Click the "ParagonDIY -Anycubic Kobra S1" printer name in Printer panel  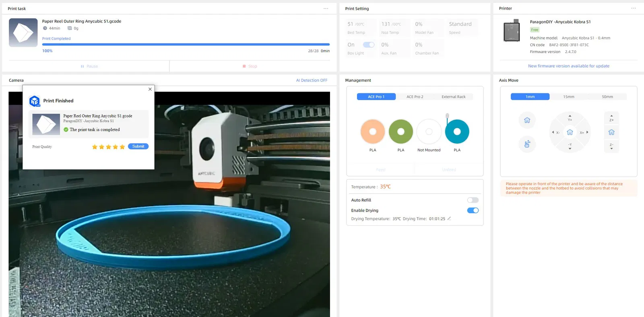coord(560,22)
